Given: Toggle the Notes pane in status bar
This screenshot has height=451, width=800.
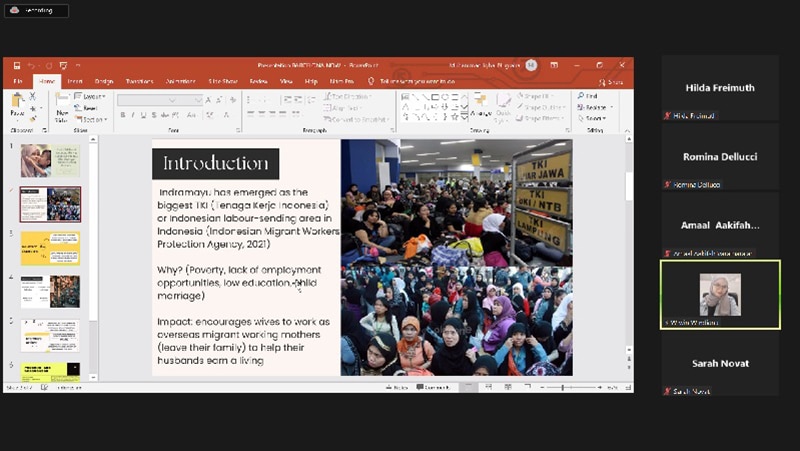Looking at the screenshot, I should [x=397, y=387].
